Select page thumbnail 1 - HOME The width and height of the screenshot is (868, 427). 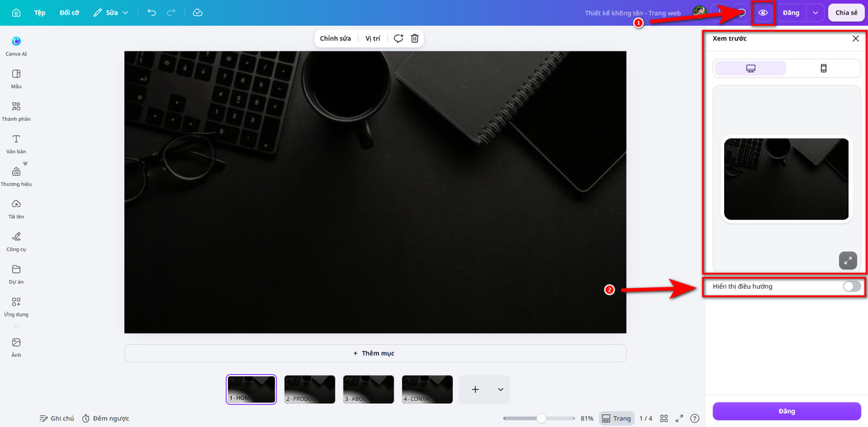(251, 389)
